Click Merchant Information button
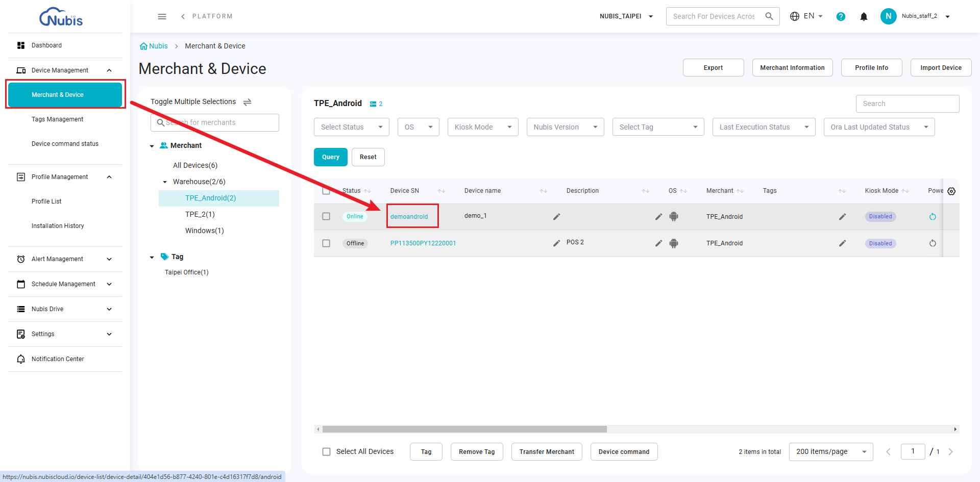 tap(792, 68)
